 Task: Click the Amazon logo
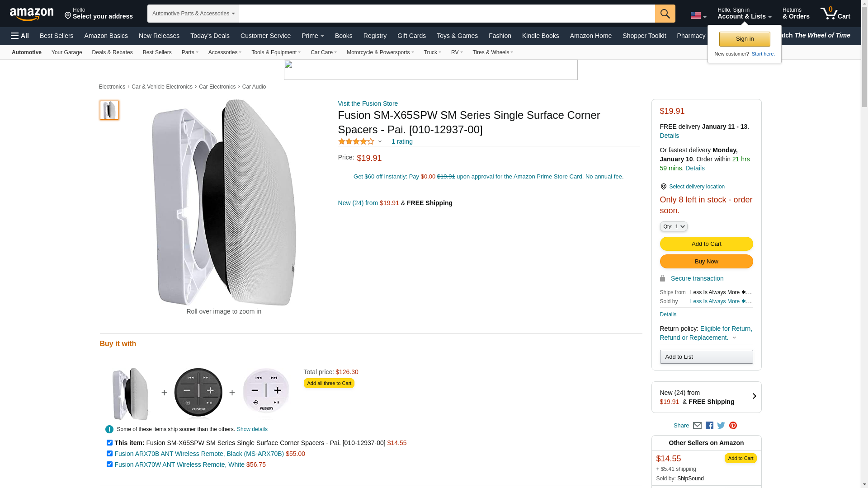tap(32, 14)
